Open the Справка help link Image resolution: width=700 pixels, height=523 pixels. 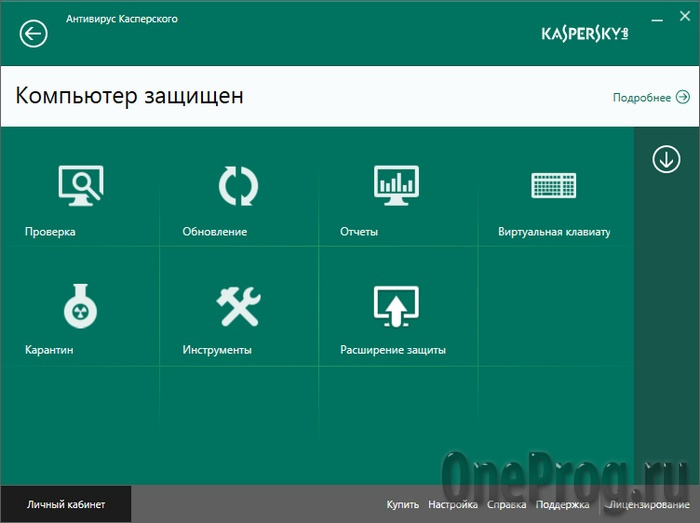[x=506, y=504]
